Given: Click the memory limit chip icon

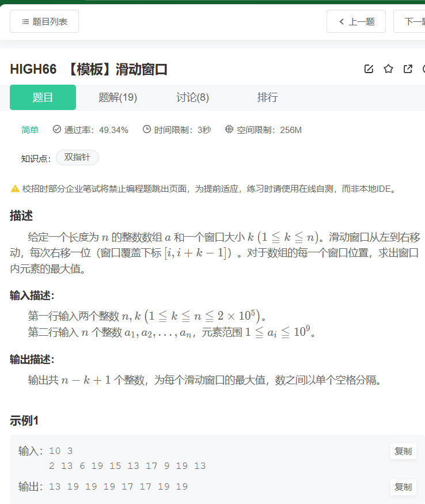Looking at the screenshot, I should [229, 129].
